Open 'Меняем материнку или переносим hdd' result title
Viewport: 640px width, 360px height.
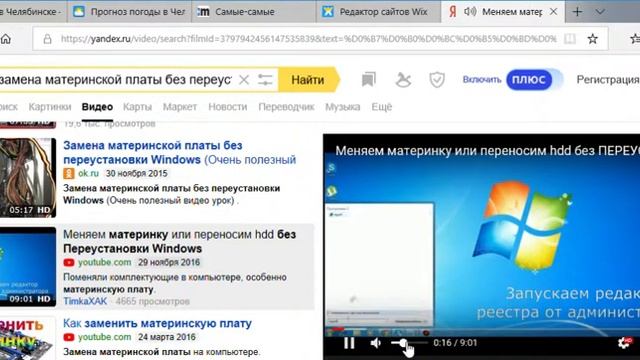point(180,241)
